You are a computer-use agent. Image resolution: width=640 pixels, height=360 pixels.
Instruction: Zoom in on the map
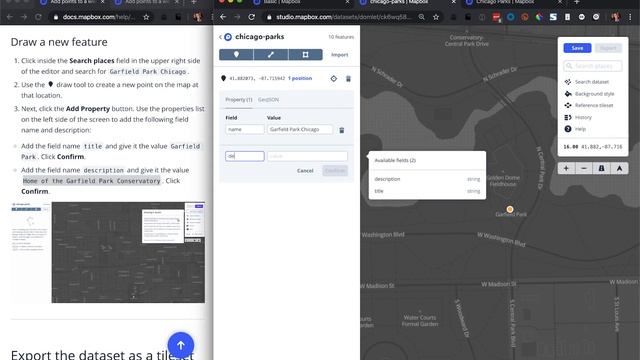coord(566,168)
